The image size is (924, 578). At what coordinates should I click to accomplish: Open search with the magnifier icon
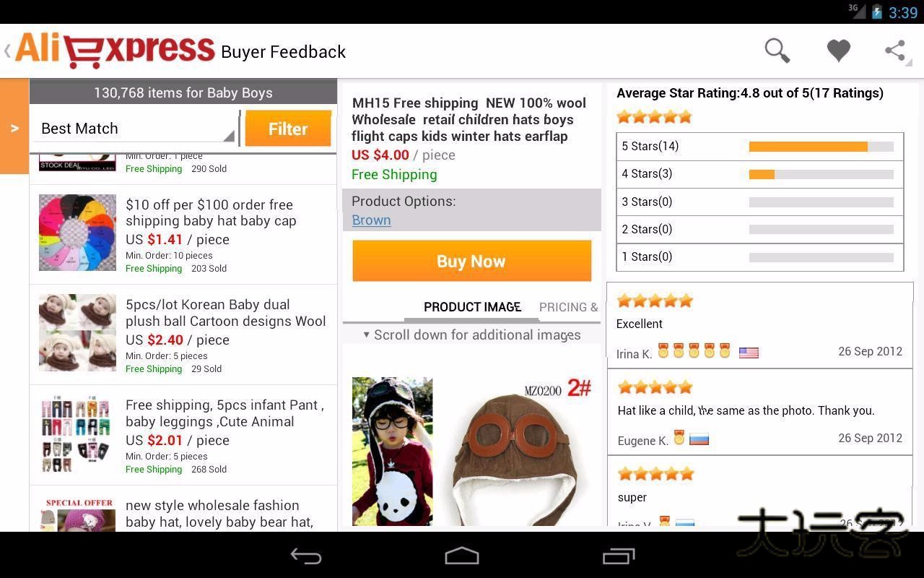point(777,51)
